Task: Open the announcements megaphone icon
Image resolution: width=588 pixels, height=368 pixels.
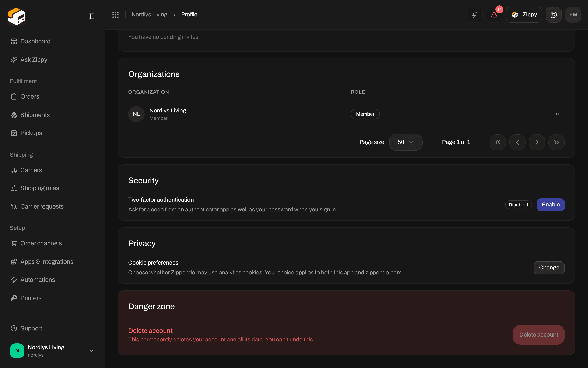Action: click(474, 15)
